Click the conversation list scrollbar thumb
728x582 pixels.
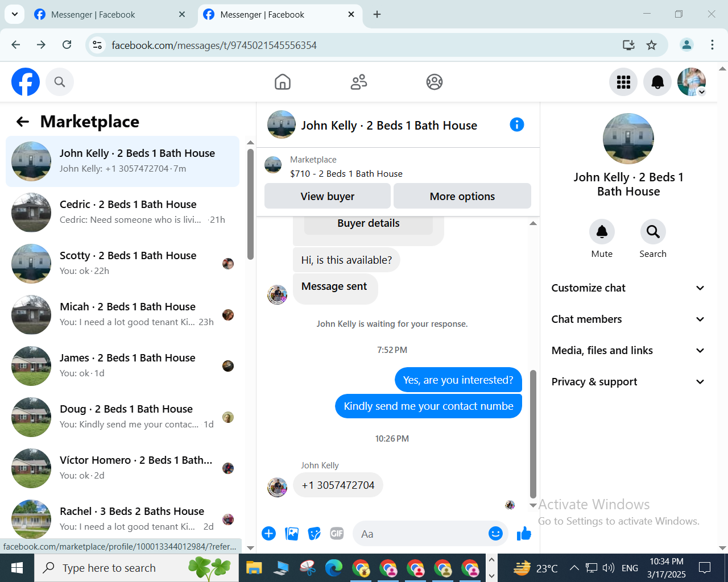point(250,204)
